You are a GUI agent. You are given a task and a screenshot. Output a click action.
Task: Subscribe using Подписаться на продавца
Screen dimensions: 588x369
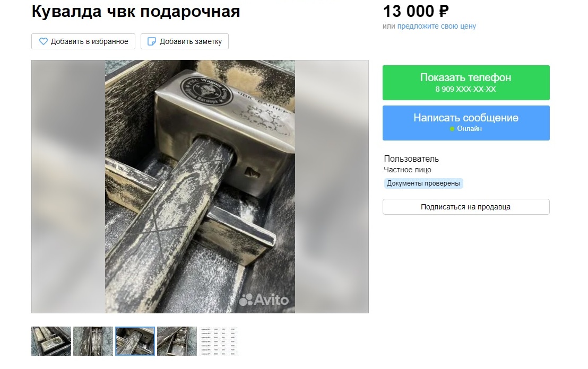click(466, 207)
